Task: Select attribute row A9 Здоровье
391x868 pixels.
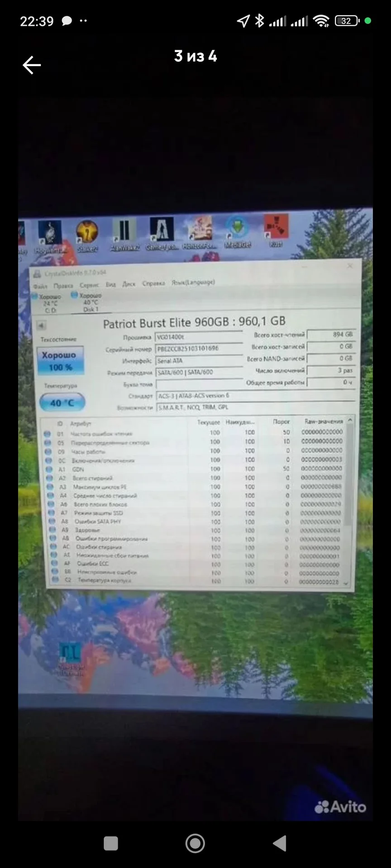Action: click(x=196, y=530)
